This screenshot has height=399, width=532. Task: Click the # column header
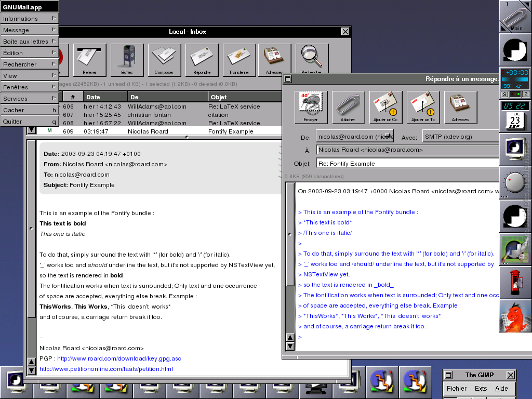tap(73, 97)
